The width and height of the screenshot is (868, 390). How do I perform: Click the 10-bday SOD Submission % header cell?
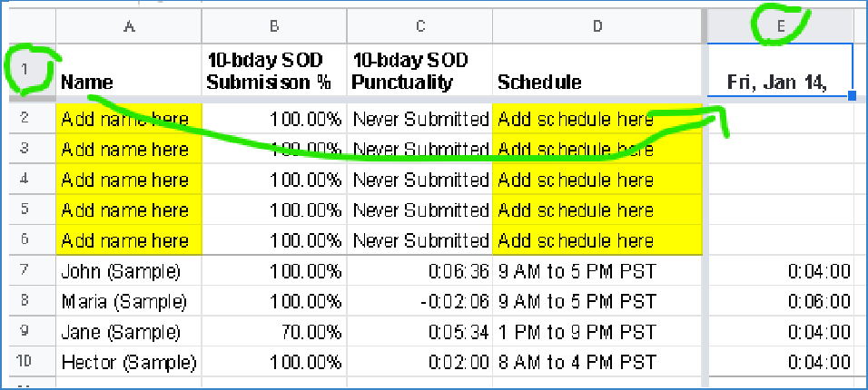(x=274, y=71)
